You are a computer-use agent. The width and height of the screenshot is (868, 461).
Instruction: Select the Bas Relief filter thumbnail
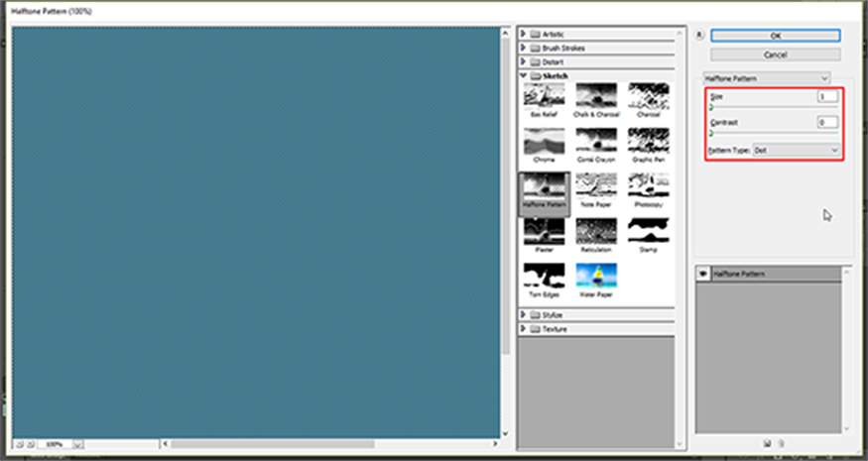pos(545,95)
